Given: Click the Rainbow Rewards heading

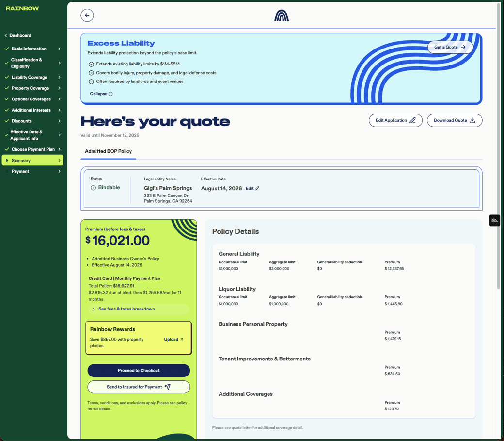Looking at the screenshot, I should [x=112, y=329].
